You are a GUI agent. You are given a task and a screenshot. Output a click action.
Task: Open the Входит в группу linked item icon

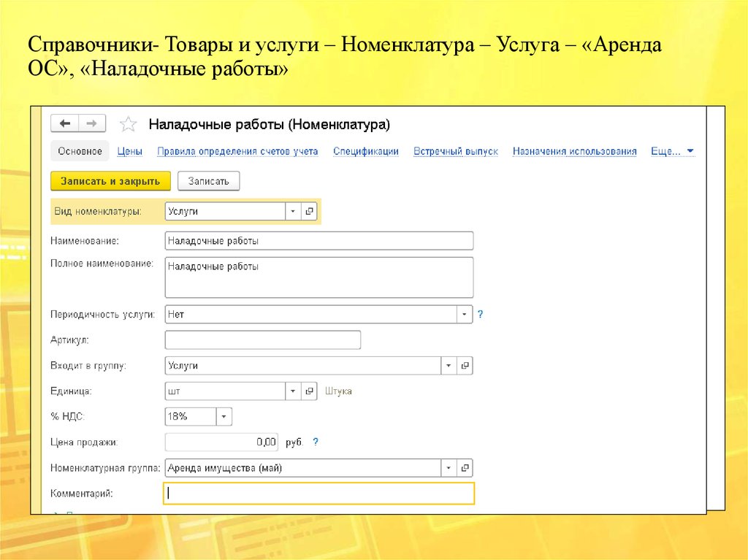point(465,365)
